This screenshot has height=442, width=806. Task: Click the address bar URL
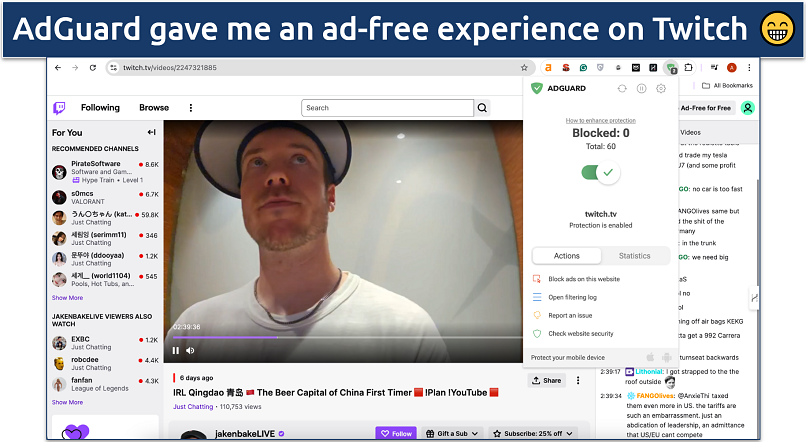(170, 68)
